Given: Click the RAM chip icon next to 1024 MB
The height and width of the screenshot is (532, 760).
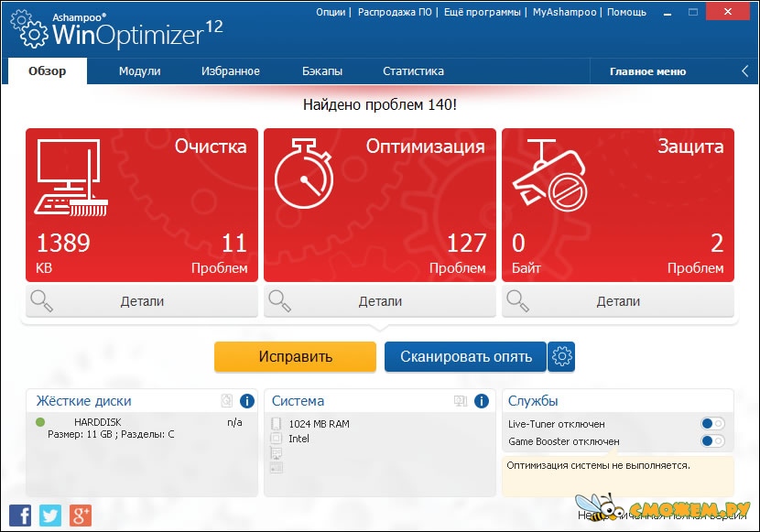Looking at the screenshot, I should pos(277,423).
